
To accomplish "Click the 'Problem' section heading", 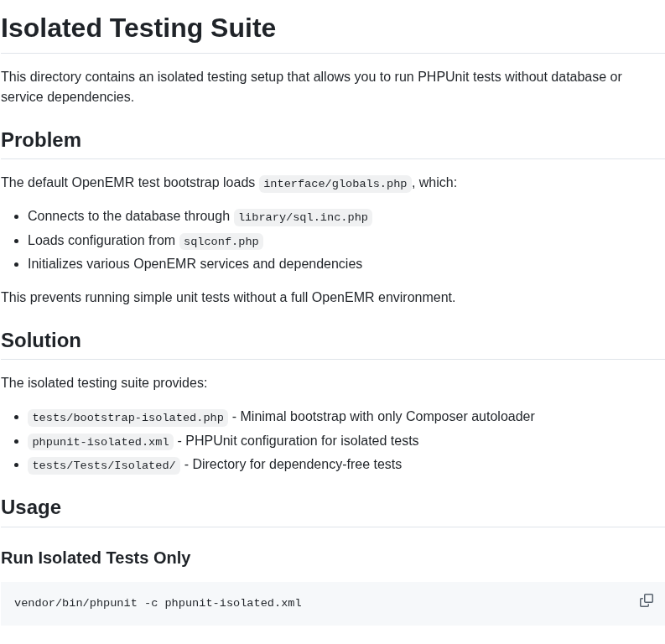I will click(x=41, y=140).
